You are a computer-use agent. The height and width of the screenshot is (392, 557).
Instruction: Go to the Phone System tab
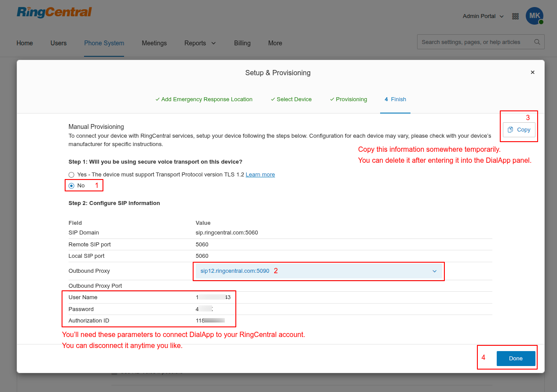(x=104, y=43)
